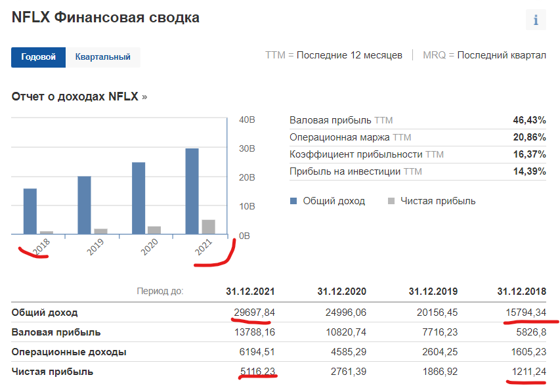Click the 2018 revenue bar in chart
560x392 pixels.
(30, 211)
